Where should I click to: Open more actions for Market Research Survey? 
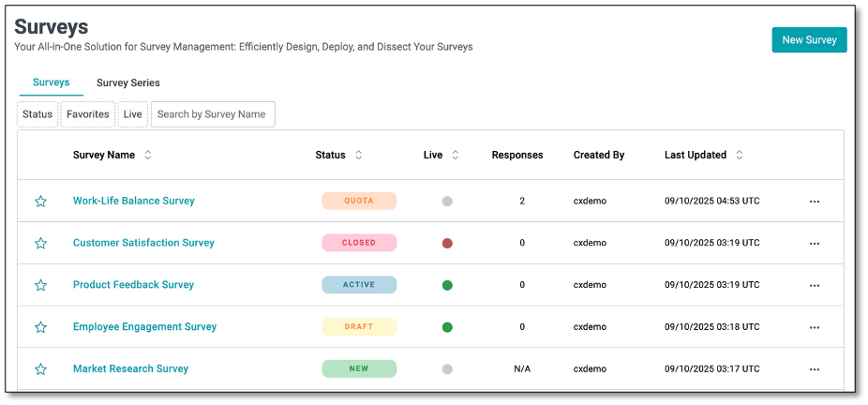coord(814,369)
